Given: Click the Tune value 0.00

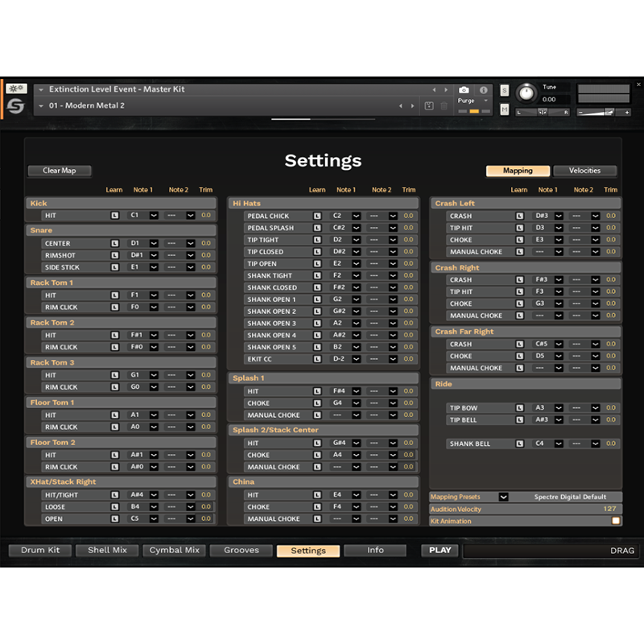Looking at the screenshot, I should coord(549,99).
